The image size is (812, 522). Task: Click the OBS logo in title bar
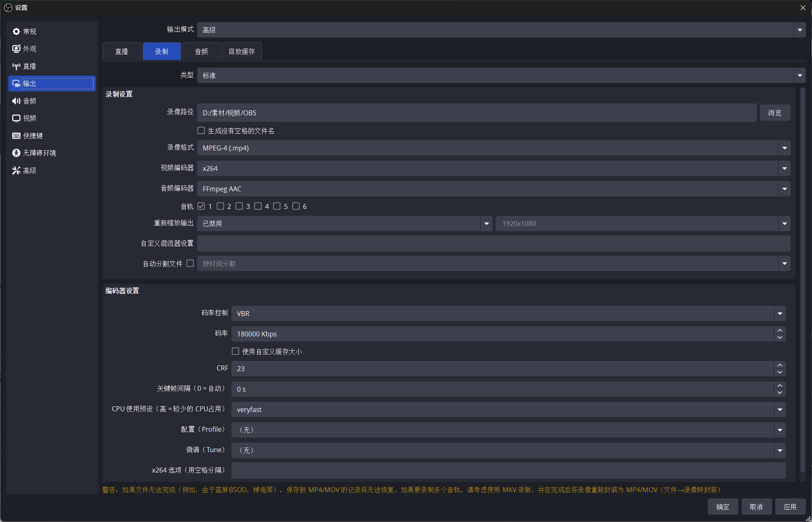point(8,7)
